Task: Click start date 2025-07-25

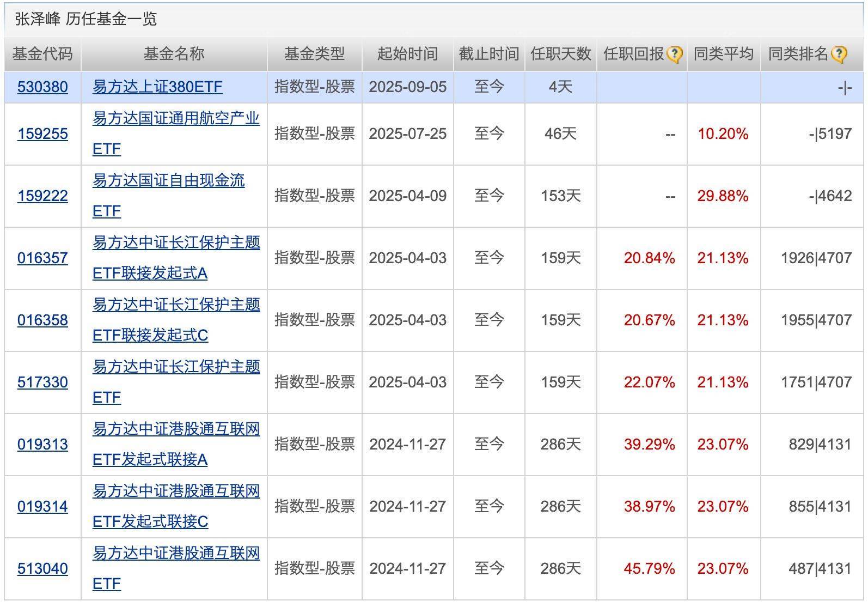Action: [x=407, y=133]
